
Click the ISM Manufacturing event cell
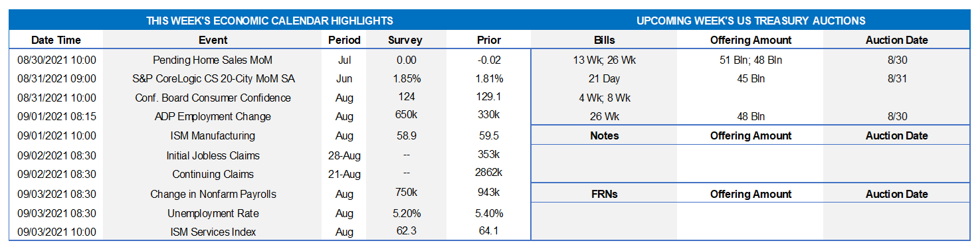tap(213, 136)
